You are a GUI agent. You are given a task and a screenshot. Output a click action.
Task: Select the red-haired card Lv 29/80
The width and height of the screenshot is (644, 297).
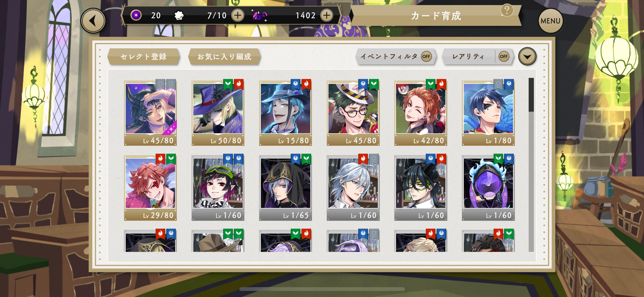[150, 188]
